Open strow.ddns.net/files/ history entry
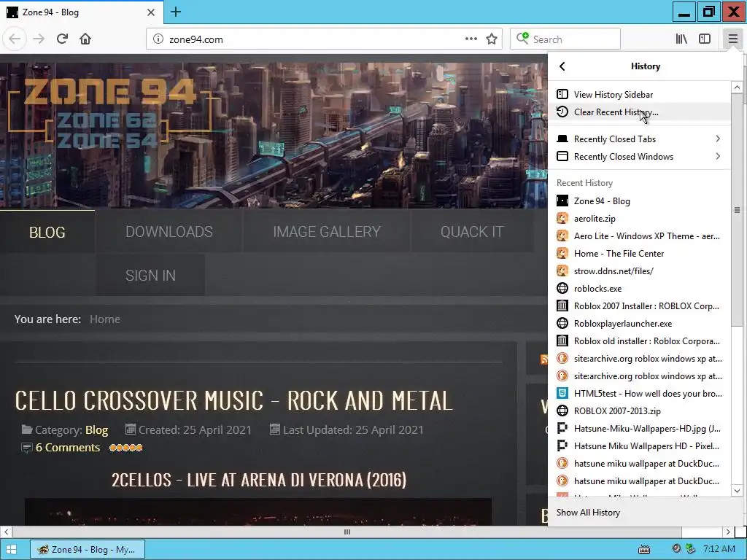Image resolution: width=747 pixels, height=560 pixels. click(x=639, y=271)
